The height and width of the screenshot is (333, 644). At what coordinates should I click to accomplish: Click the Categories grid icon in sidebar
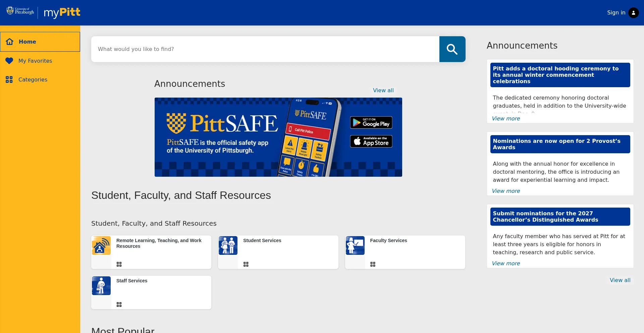(x=9, y=79)
